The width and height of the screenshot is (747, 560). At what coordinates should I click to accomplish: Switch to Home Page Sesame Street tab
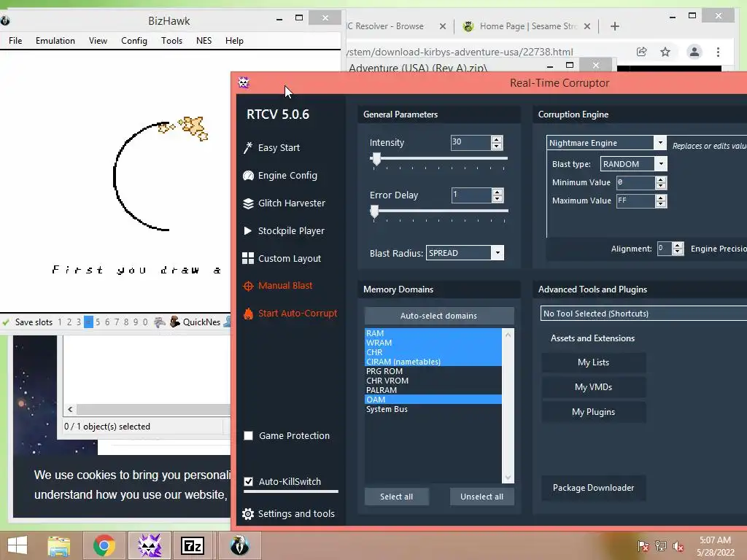[527, 26]
